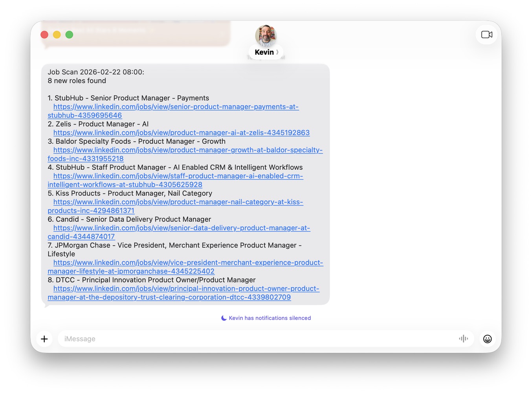Click '5. Kiss Products - Product Manager, Nail Category'
This screenshot has height=393, width=532.
pyautogui.click(x=130, y=193)
